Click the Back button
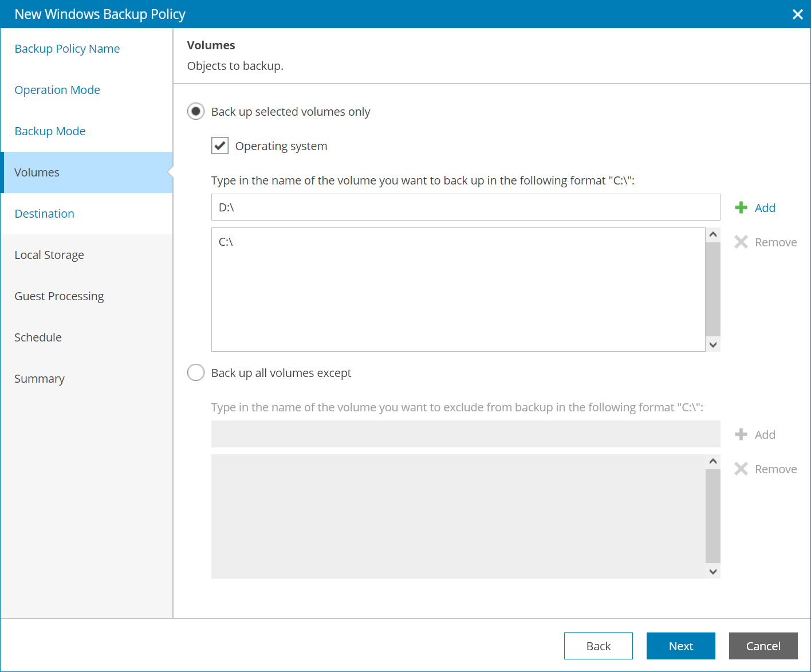This screenshot has height=672, width=811. (x=598, y=646)
